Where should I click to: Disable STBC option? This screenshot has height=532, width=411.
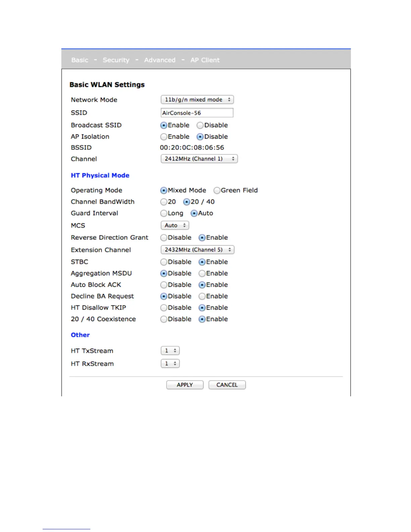(164, 262)
